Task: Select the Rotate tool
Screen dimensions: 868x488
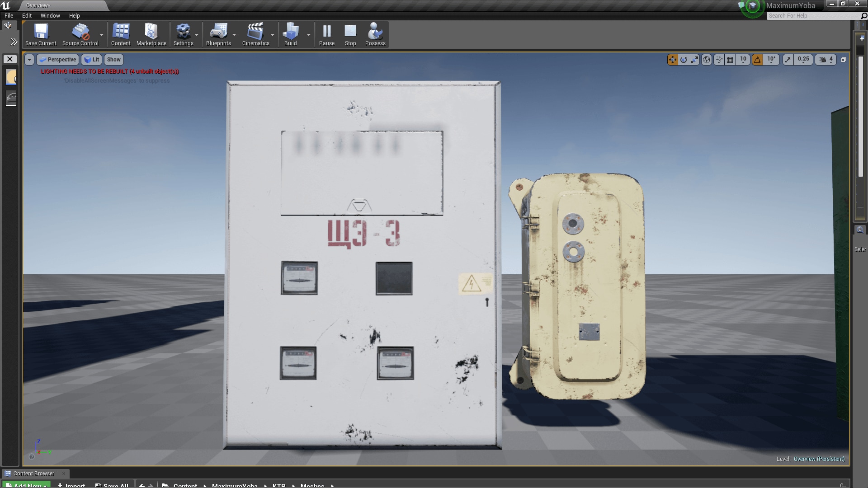Action: pyautogui.click(x=684, y=60)
